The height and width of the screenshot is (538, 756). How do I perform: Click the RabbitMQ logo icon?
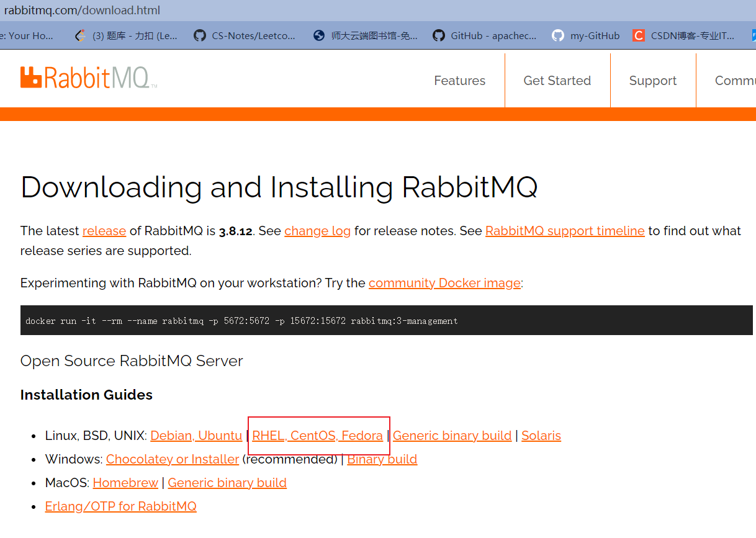pyautogui.click(x=31, y=78)
